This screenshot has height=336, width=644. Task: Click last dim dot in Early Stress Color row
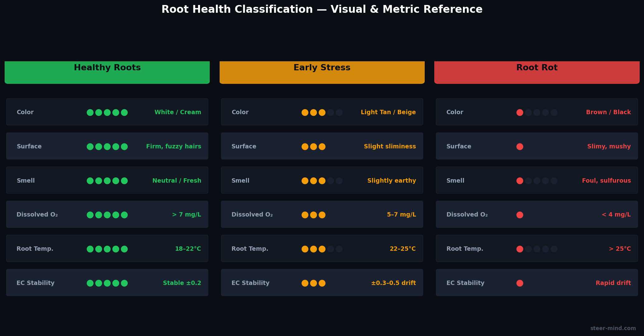coord(339,113)
